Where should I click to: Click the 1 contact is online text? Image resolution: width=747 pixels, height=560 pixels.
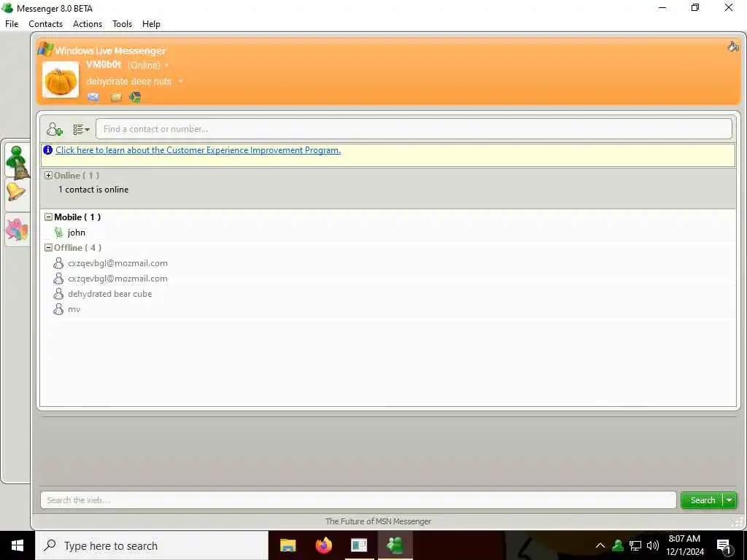click(93, 190)
